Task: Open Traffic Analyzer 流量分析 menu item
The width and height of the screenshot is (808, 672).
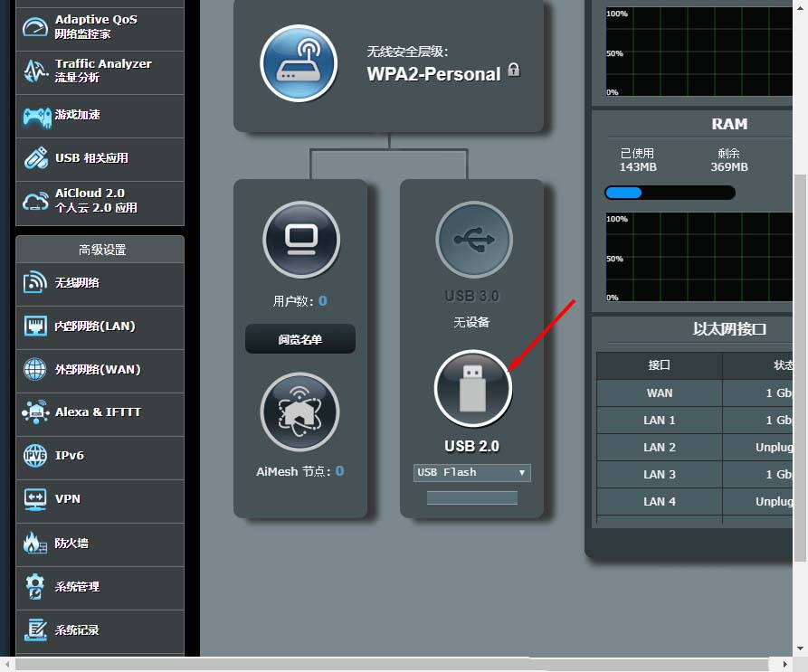Action: [100, 72]
